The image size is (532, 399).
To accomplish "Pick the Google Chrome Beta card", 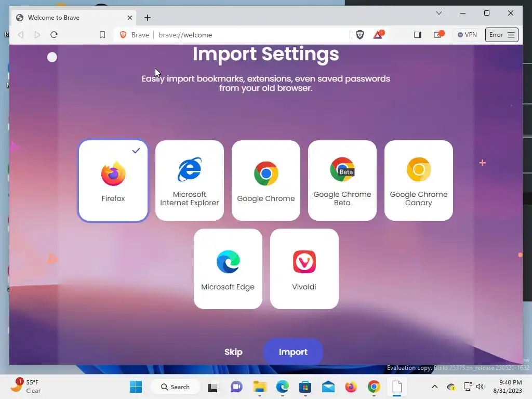I will pyautogui.click(x=342, y=180).
